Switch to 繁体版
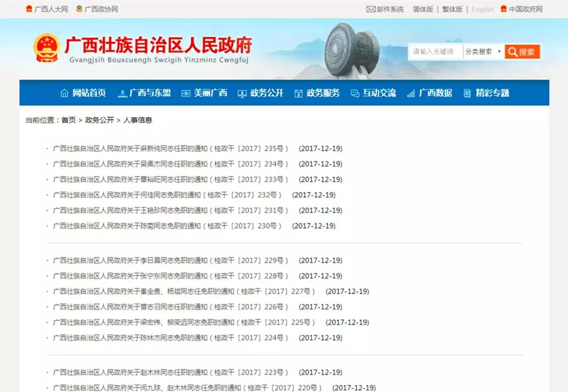 click(x=452, y=9)
